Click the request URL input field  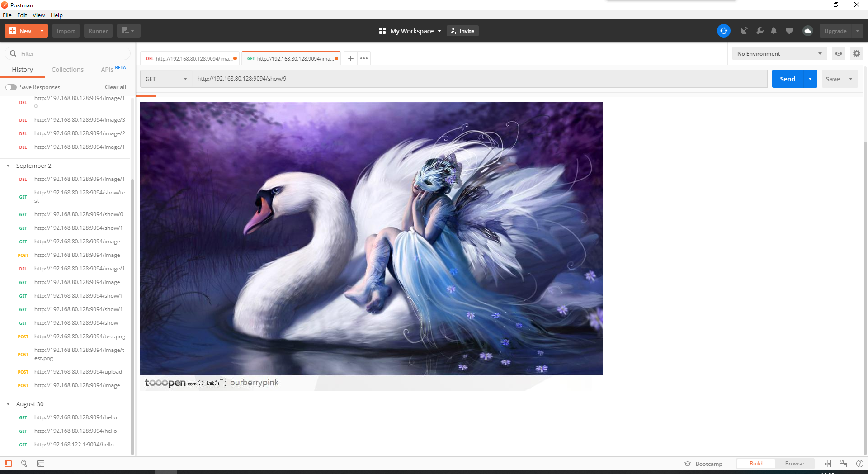pos(480,79)
